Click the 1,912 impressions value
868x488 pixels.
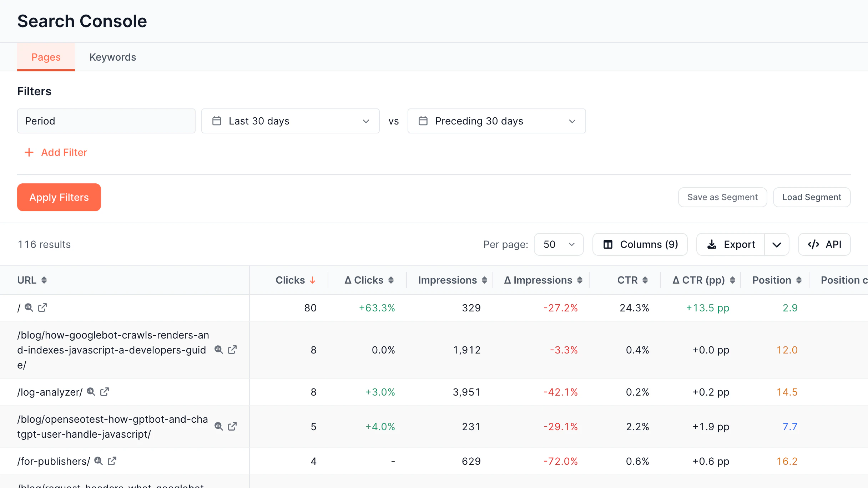click(467, 350)
